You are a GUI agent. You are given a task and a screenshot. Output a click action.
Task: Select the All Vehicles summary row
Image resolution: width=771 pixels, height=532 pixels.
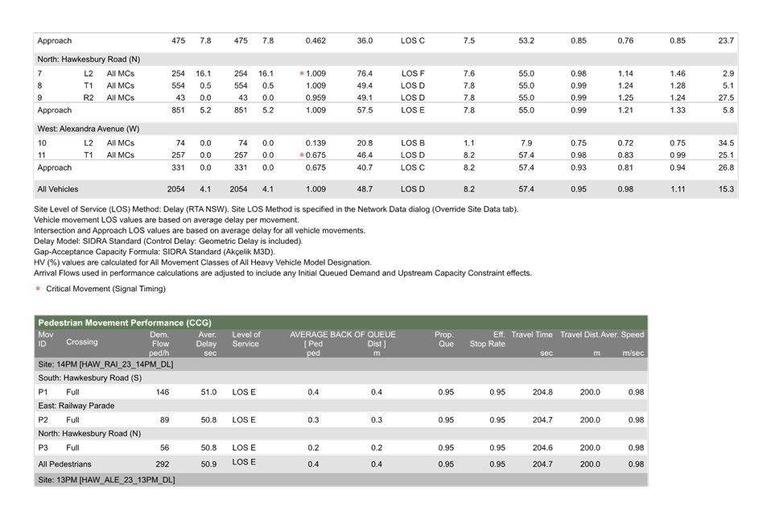[x=385, y=189]
